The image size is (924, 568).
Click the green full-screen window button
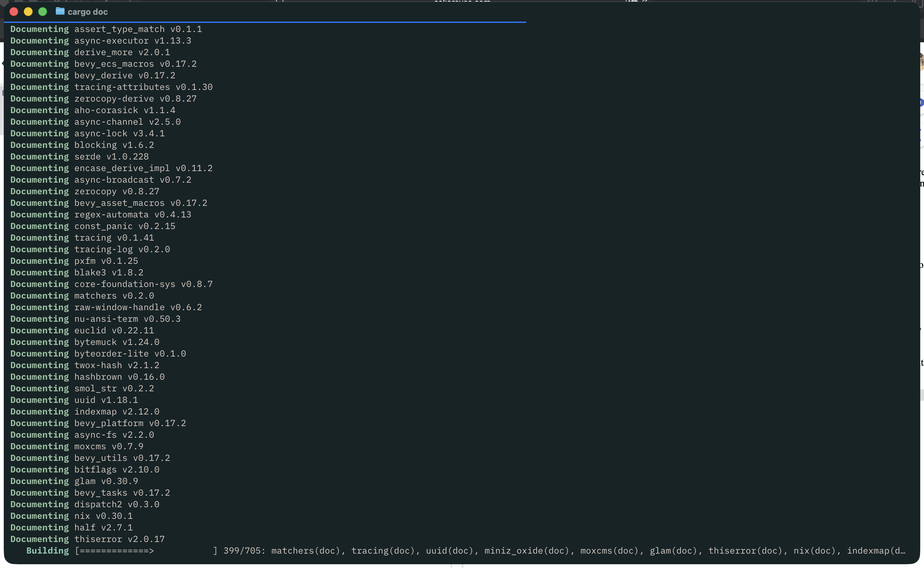43,12
